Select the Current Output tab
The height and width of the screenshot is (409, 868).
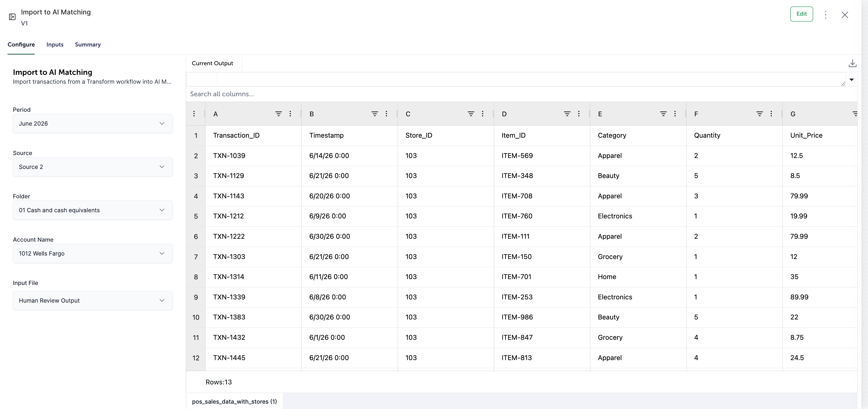[212, 63]
